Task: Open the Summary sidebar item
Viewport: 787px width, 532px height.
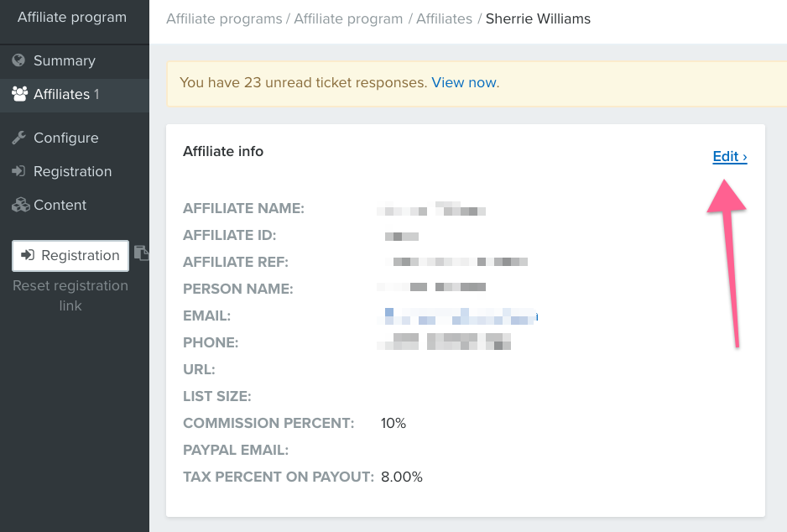Action: [x=64, y=60]
